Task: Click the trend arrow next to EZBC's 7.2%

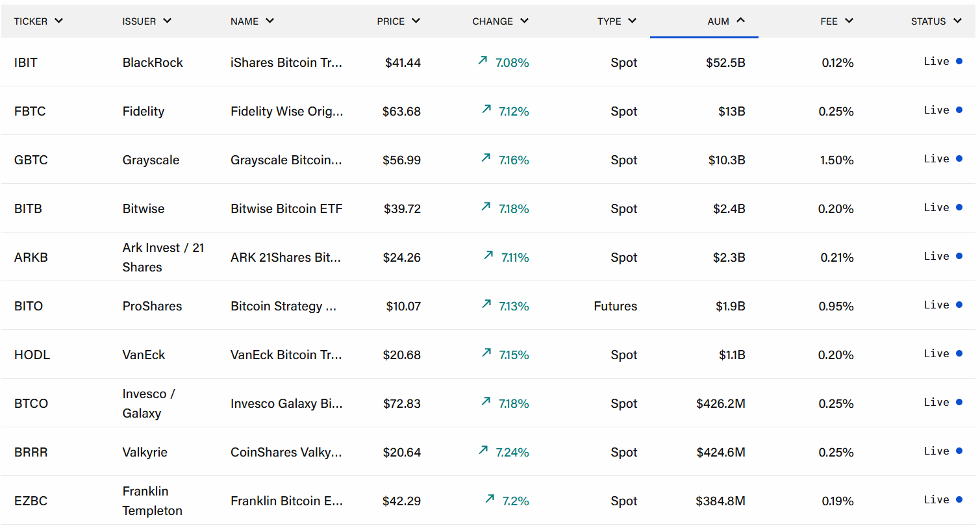Action: pyautogui.click(x=490, y=499)
